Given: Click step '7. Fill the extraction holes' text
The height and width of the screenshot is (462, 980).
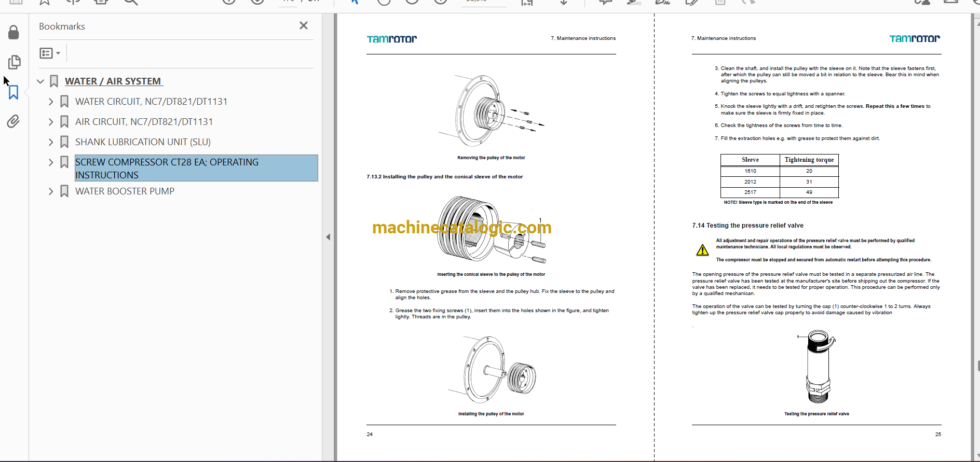Looking at the screenshot, I should point(797,138).
